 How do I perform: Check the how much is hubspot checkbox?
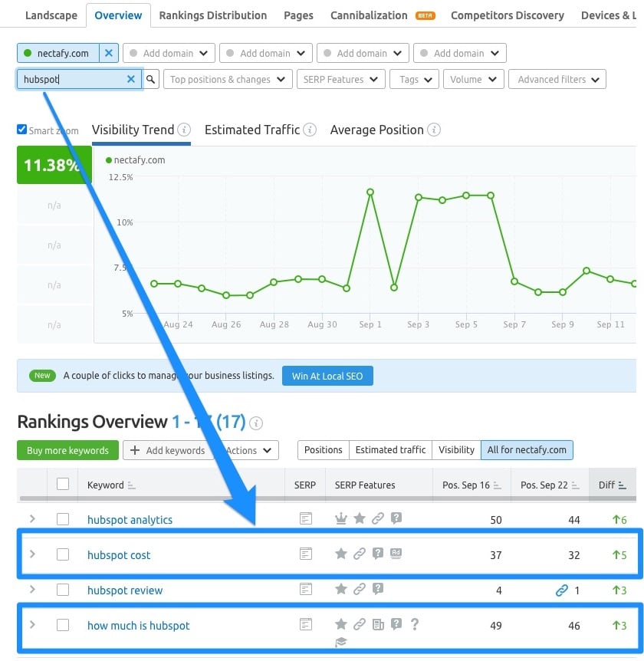63,625
